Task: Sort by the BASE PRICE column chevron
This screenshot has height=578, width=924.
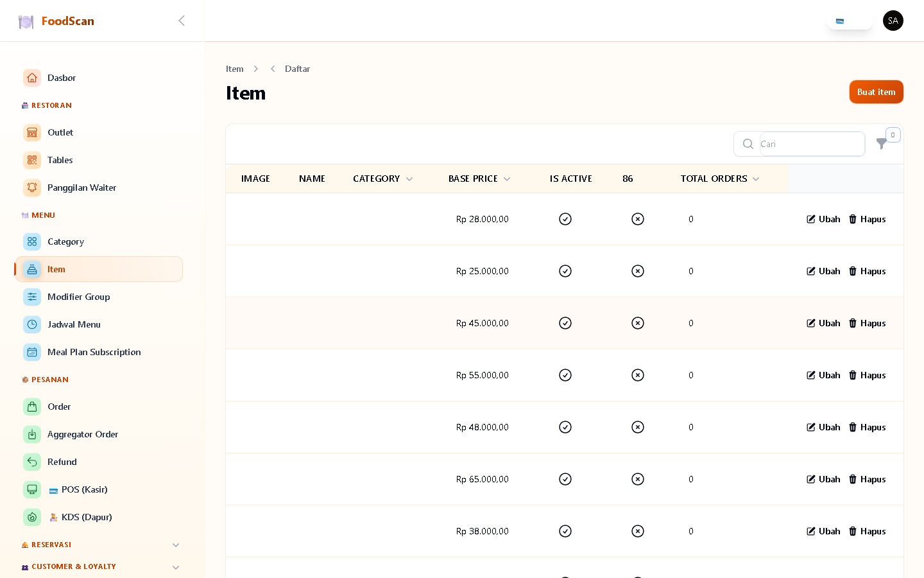Action: pos(507,179)
